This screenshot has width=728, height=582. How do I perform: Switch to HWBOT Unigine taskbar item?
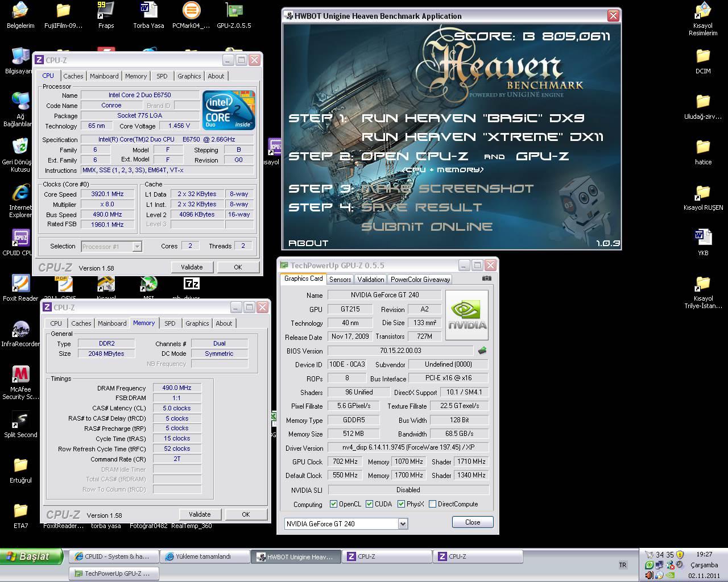click(x=296, y=556)
